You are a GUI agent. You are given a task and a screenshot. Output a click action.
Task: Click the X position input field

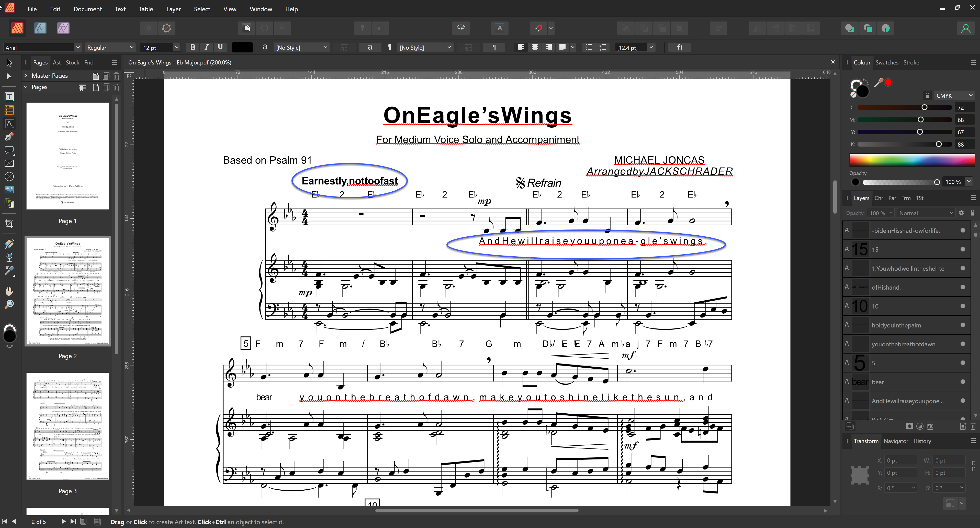pos(900,461)
